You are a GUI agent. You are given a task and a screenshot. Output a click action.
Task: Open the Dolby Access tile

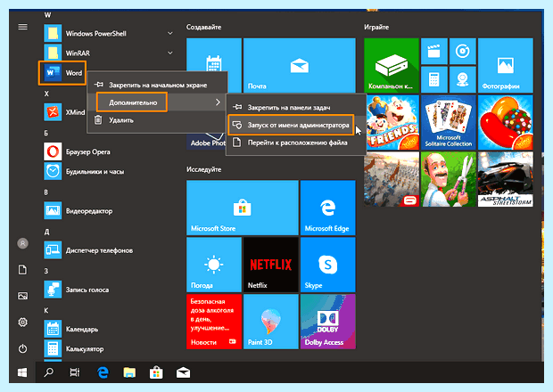[x=328, y=322]
